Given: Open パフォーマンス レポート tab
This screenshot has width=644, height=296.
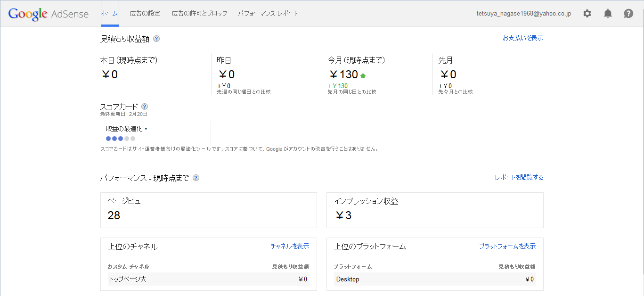Looking at the screenshot, I should (x=268, y=14).
